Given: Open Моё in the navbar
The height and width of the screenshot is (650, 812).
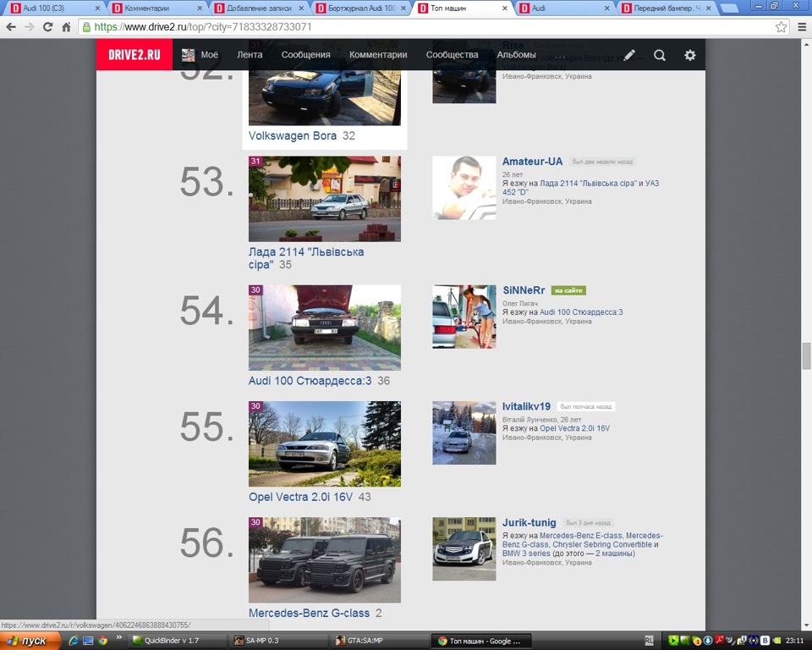Looking at the screenshot, I should [209, 55].
